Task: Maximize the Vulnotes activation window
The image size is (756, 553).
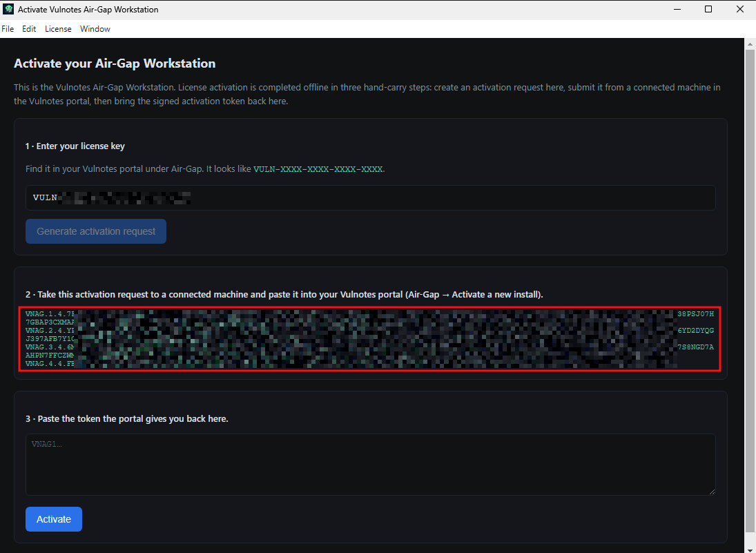Action: click(708, 9)
